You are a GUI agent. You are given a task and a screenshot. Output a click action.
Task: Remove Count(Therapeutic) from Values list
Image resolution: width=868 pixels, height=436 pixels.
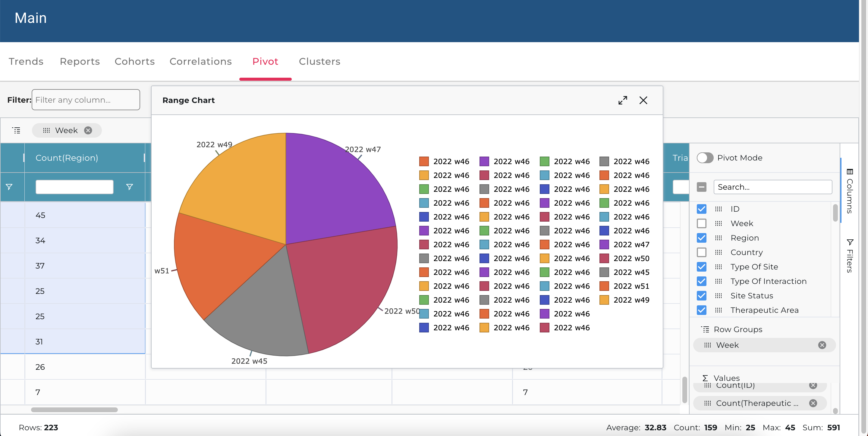[x=813, y=403]
